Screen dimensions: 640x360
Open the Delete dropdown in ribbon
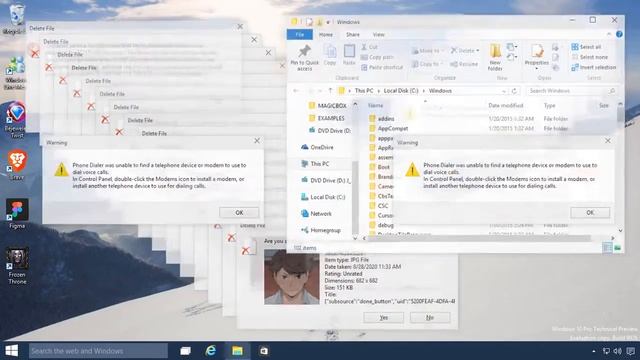[x=465, y=51]
